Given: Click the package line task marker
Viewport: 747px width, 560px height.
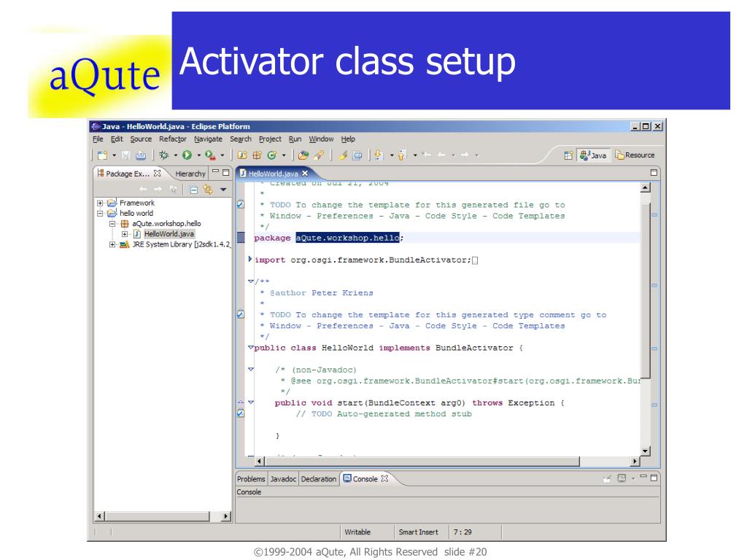Looking at the screenshot, I should point(241,237).
